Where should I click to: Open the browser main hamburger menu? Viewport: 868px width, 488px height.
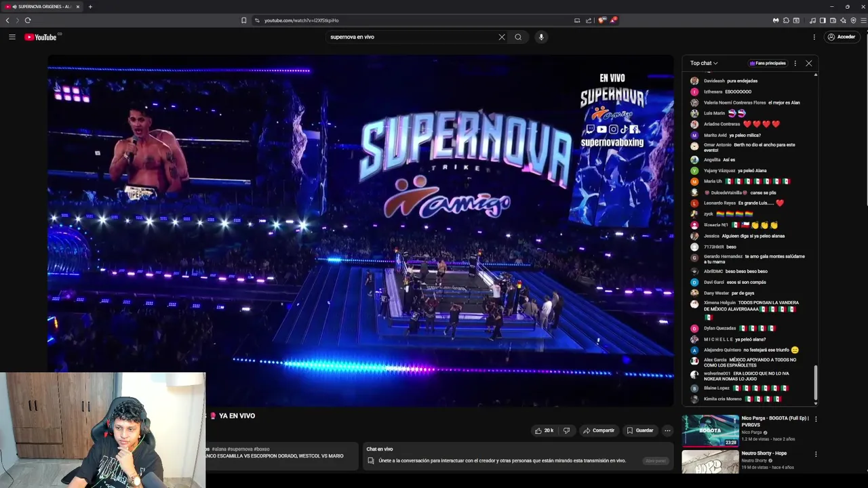pos(863,20)
